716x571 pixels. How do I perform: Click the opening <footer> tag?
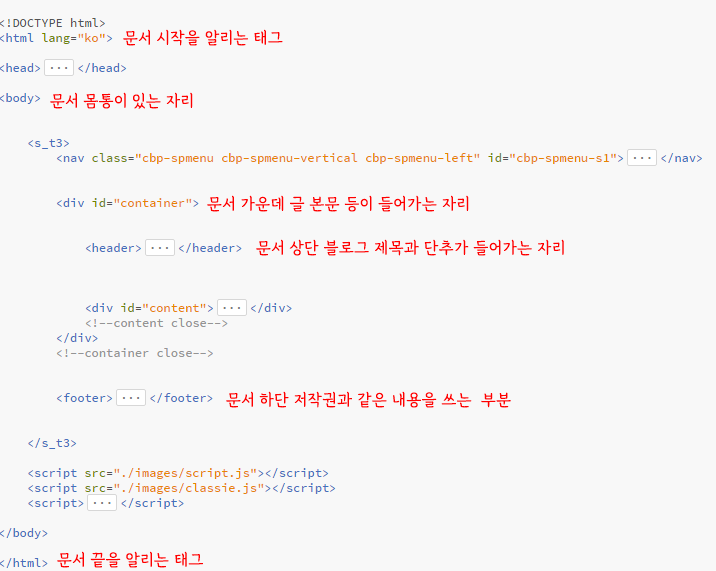point(84,398)
